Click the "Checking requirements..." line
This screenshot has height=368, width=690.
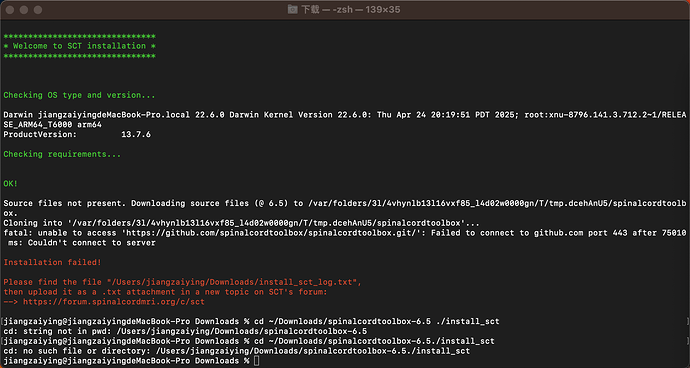point(62,154)
